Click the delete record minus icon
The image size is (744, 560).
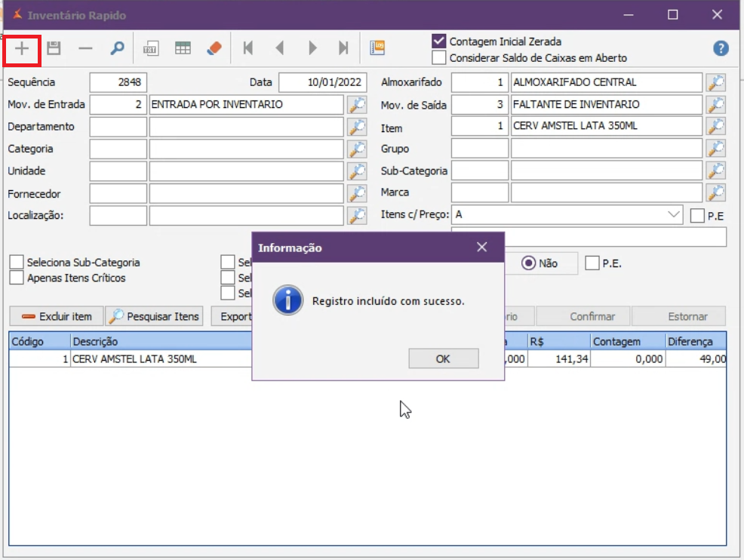click(x=85, y=48)
